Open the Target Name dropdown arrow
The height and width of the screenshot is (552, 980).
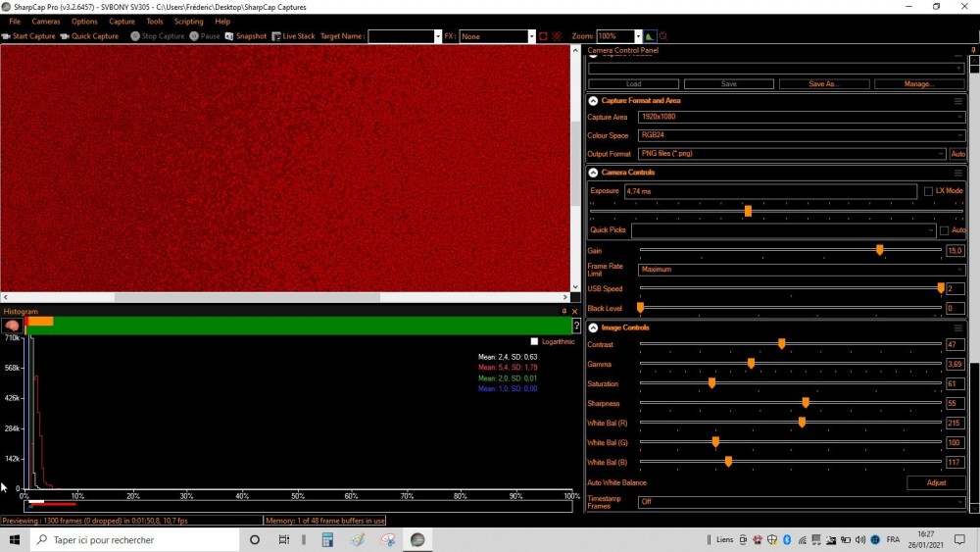click(x=437, y=36)
